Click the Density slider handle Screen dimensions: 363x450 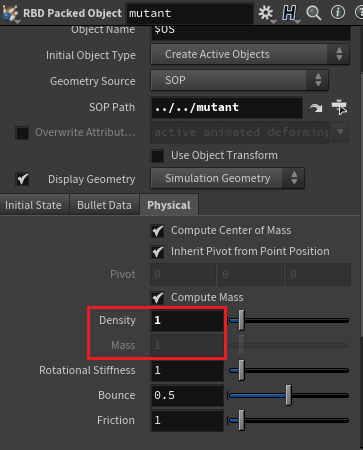pyautogui.click(x=241, y=320)
